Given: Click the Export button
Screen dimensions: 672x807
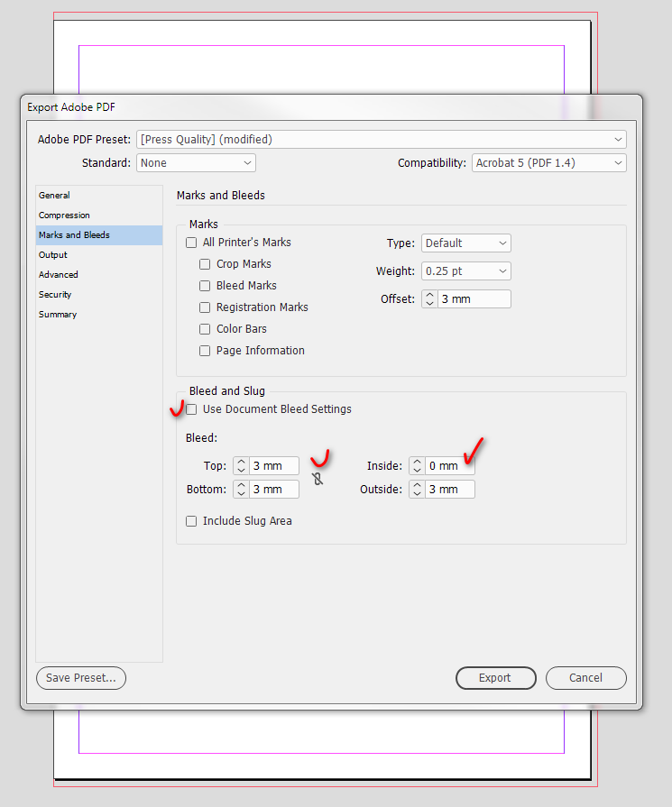Looking at the screenshot, I should tap(495, 678).
